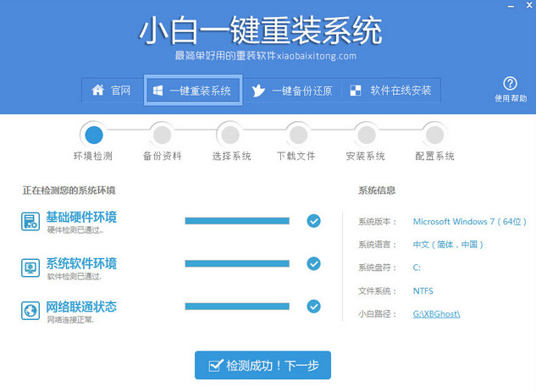Select the 备份资料 step circle
Screen dimensions: 536x392
click(x=162, y=134)
